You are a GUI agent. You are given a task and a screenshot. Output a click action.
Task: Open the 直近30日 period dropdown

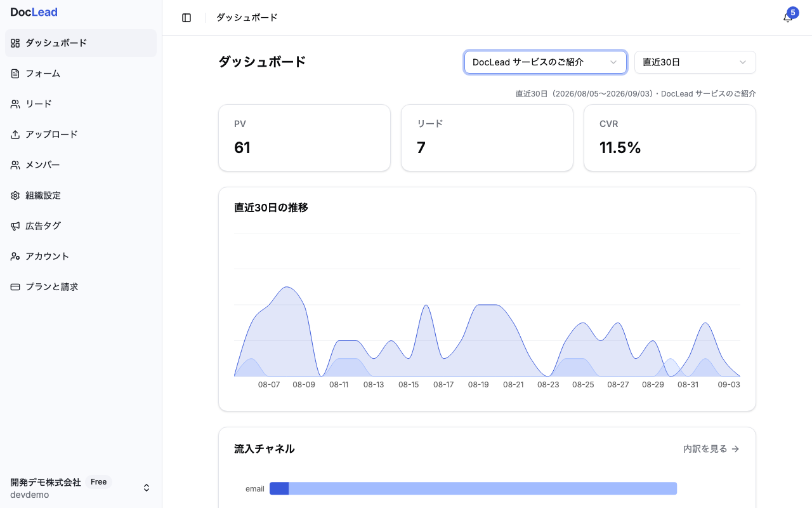[695, 62]
